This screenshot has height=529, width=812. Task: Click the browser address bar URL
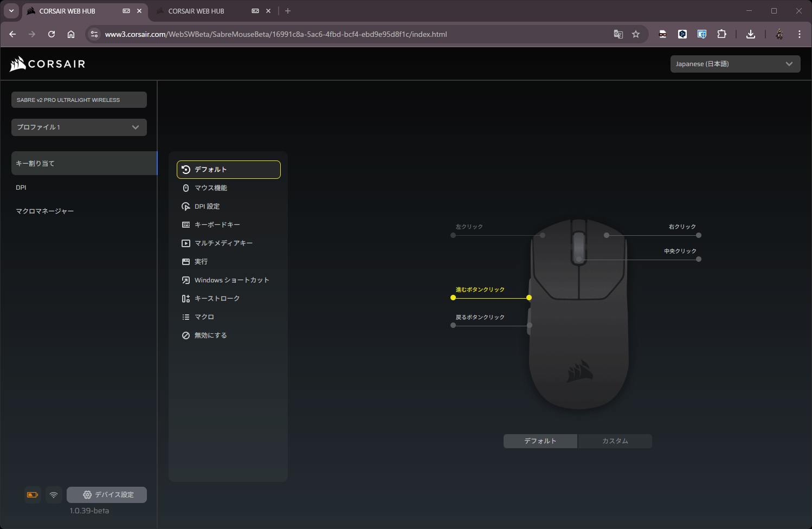[275, 34]
